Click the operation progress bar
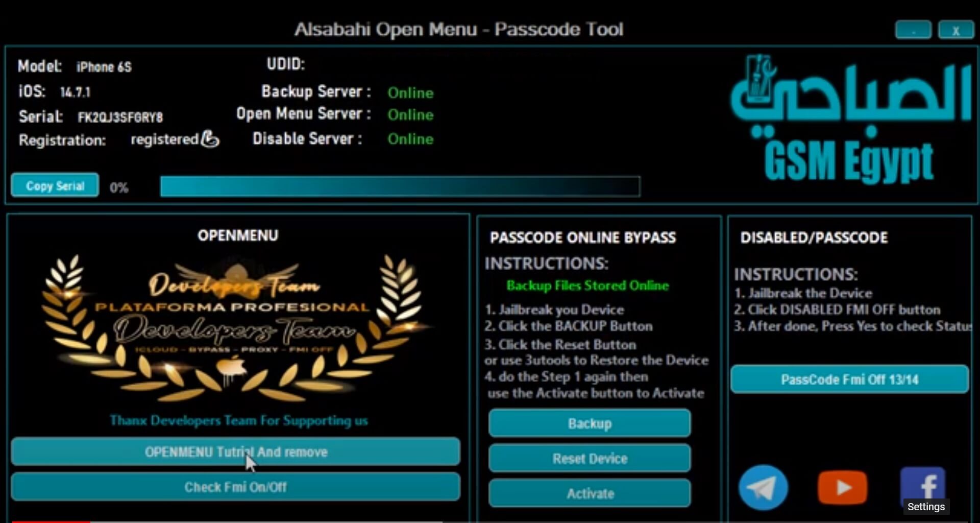The width and height of the screenshot is (980, 523). tap(400, 186)
